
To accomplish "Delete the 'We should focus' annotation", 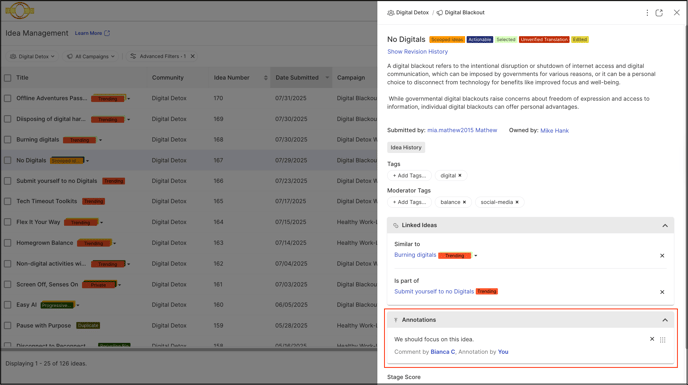I will 652,339.
